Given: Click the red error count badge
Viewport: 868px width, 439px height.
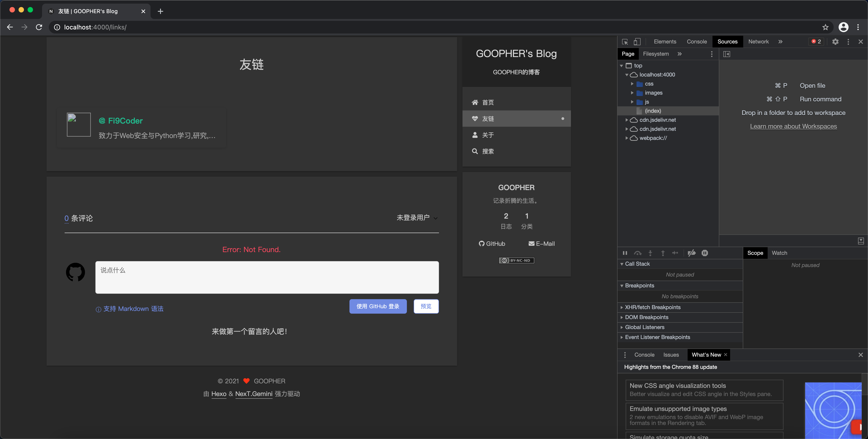Looking at the screenshot, I should click(x=816, y=41).
